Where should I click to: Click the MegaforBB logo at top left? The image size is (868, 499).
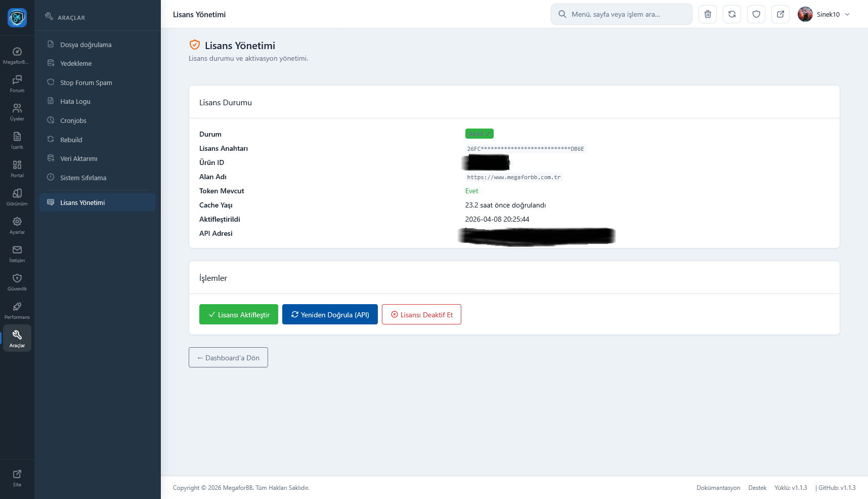point(17,18)
